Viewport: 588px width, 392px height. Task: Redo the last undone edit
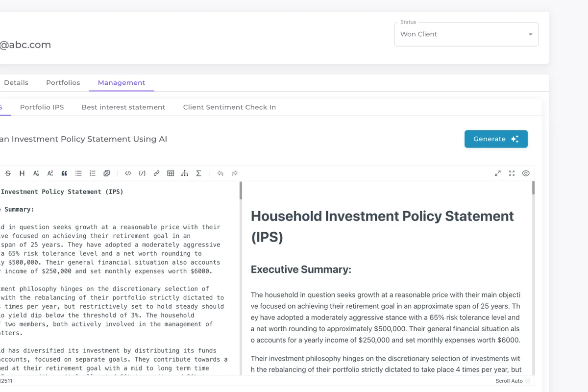235,173
